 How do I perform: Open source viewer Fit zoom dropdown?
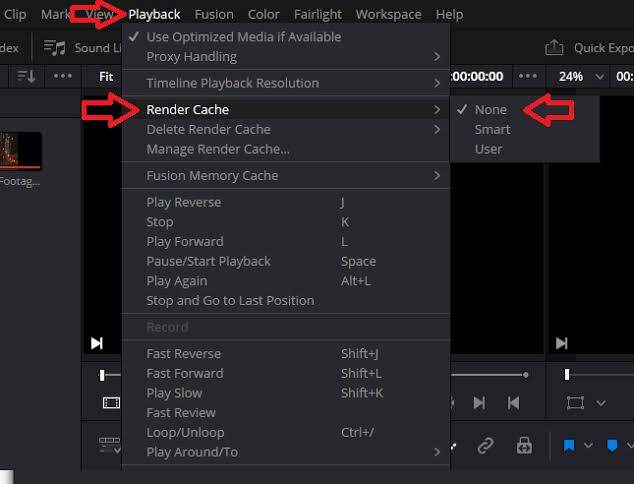point(106,76)
